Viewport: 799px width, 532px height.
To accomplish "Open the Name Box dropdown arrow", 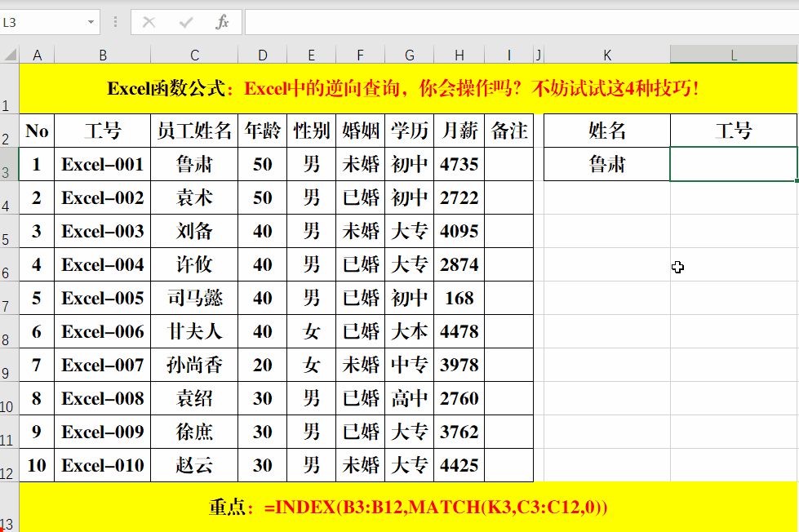I will tap(91, 22).
